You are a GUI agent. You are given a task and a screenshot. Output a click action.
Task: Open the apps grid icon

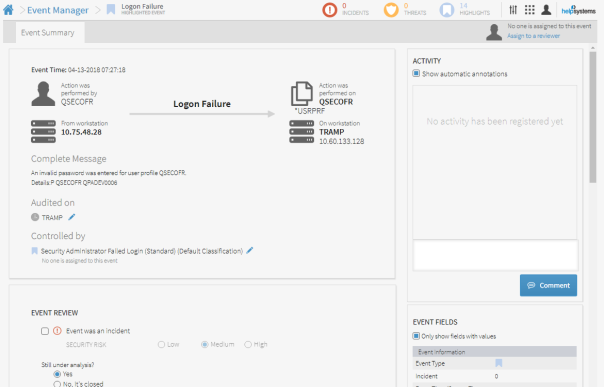coord(530,10)
